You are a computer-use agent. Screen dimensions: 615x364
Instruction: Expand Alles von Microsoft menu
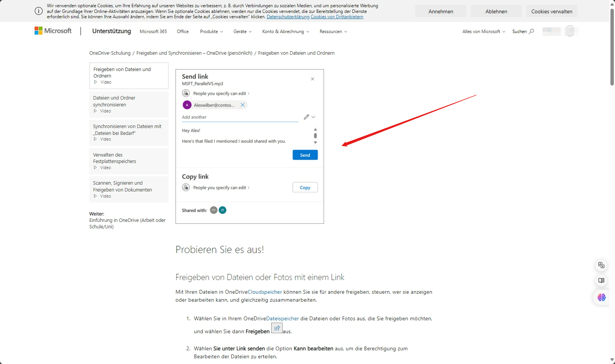[x=484, y=32]
